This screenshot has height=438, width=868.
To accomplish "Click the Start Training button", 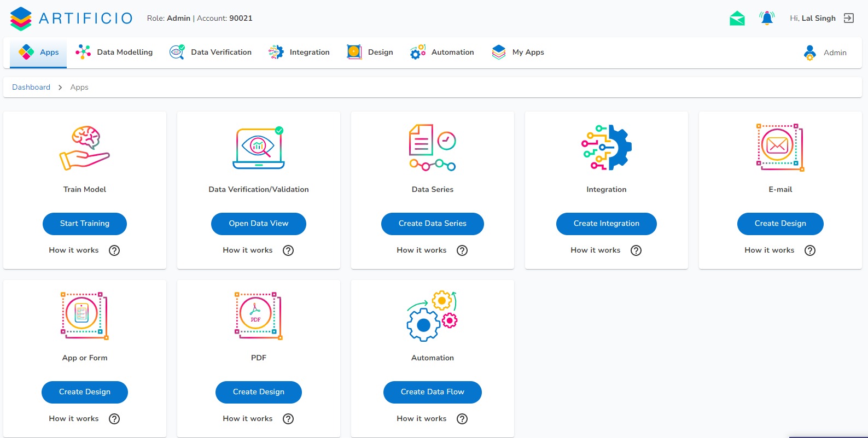I will 85,224.
